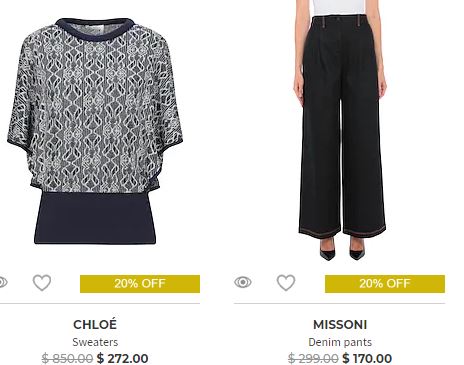464x365 pixels.
Task: Open the MISSONI brand link
Action: coord(340,325)
